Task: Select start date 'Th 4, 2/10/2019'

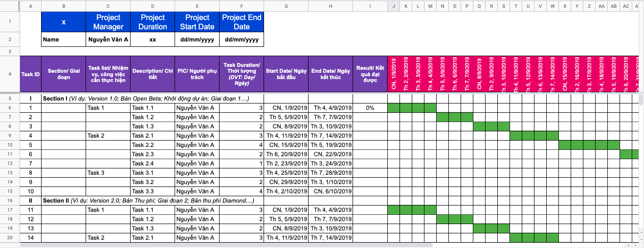Action: tap(286, 191)
